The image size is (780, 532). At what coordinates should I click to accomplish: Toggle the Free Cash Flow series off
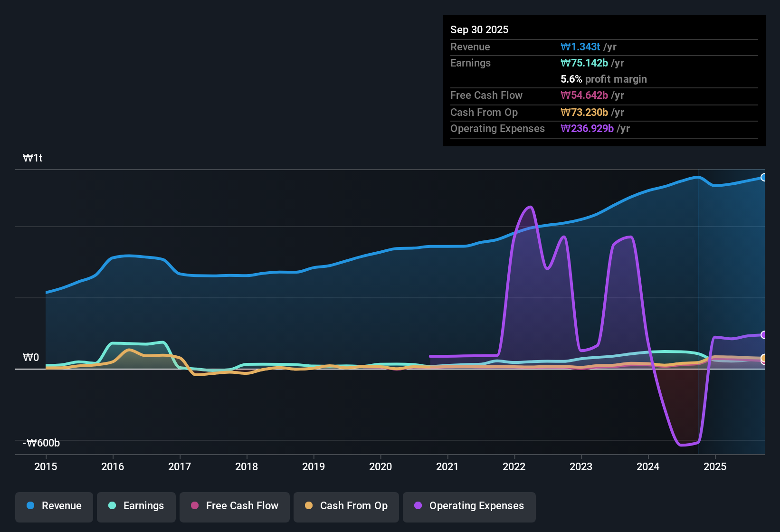(234, 506)
